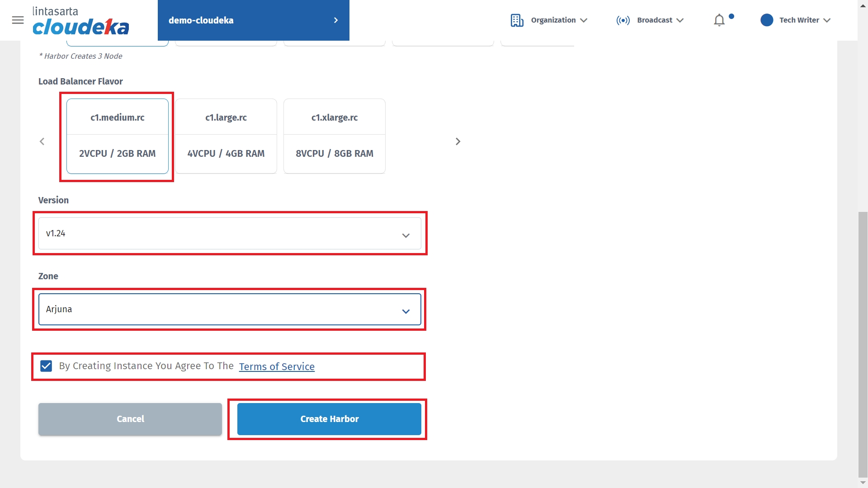
Task: Click the Tech Writer avatar circle
Action: 767,20
